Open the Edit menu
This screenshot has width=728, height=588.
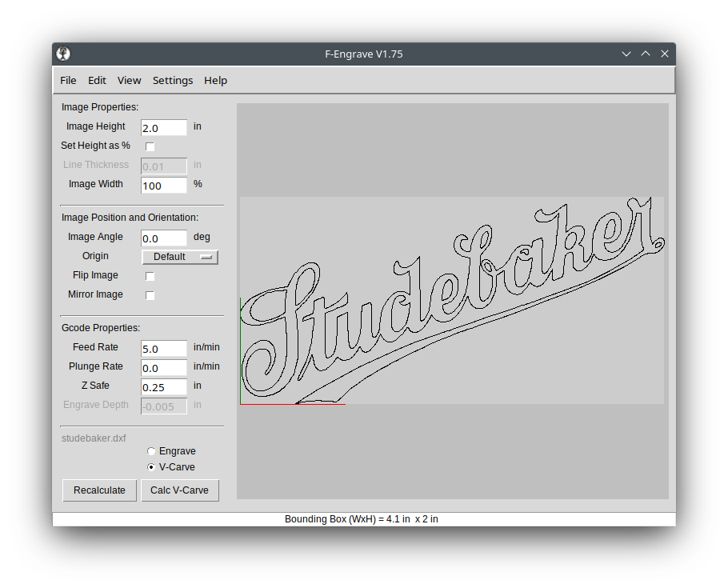(x=97, y=80)
